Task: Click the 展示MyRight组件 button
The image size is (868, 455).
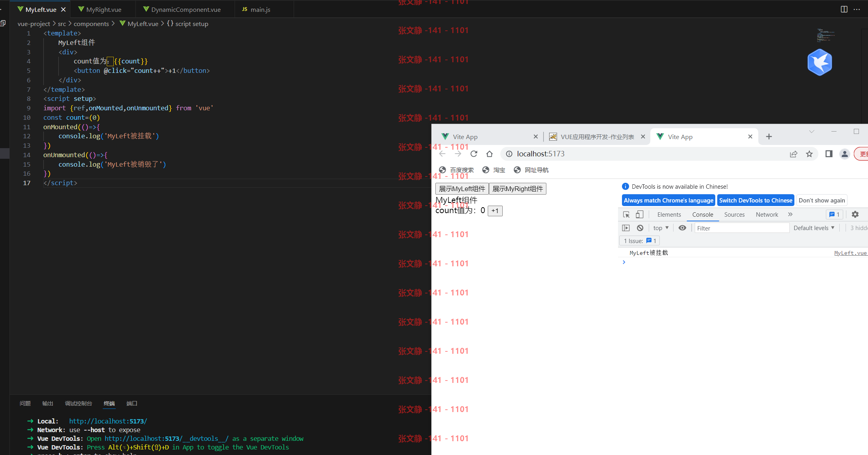Action: pos(518,189)
